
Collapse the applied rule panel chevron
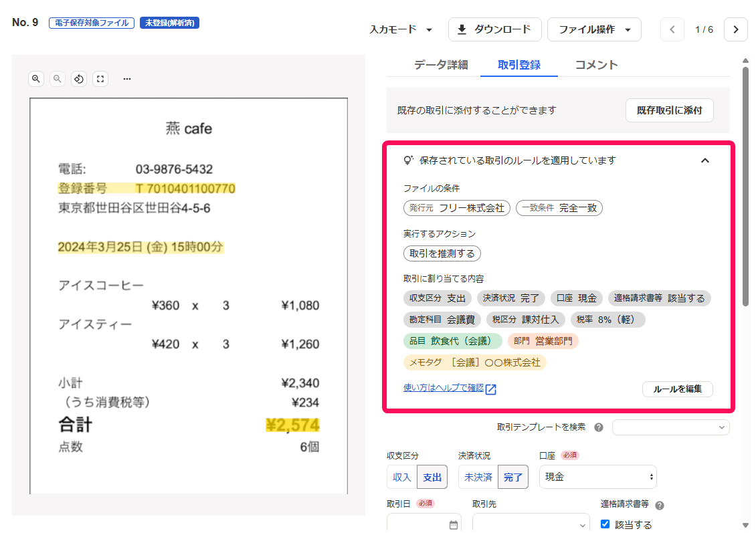pos(705,161)
